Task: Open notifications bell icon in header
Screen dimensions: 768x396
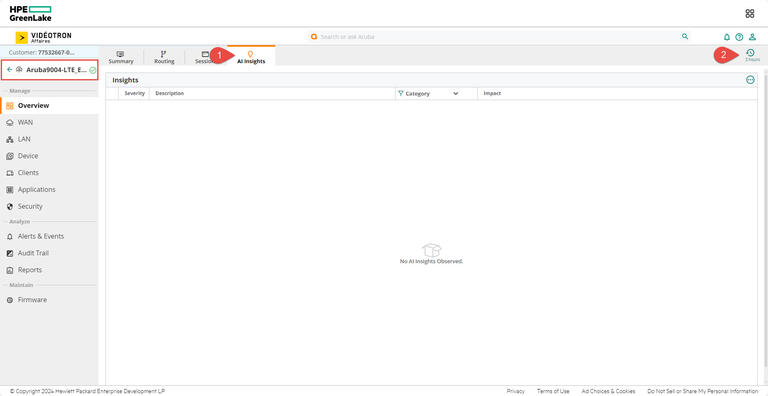Action: coord(727,37)
